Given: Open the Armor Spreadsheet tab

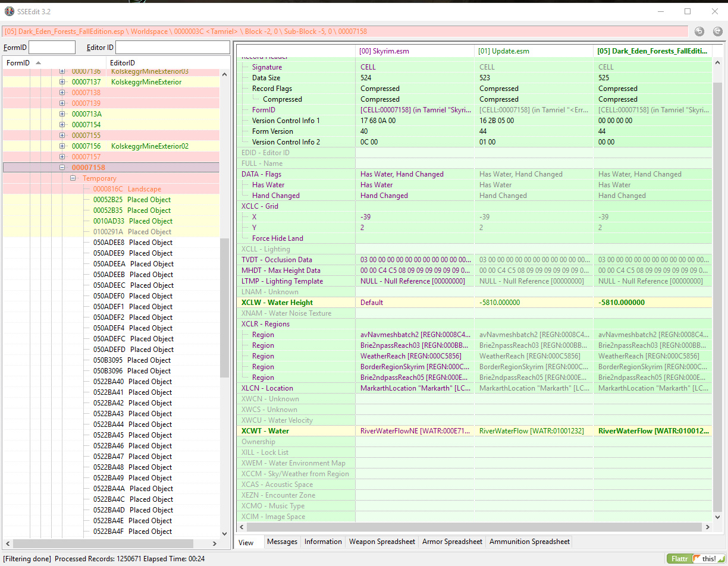Looking at the screenshot, I should 452,542.
